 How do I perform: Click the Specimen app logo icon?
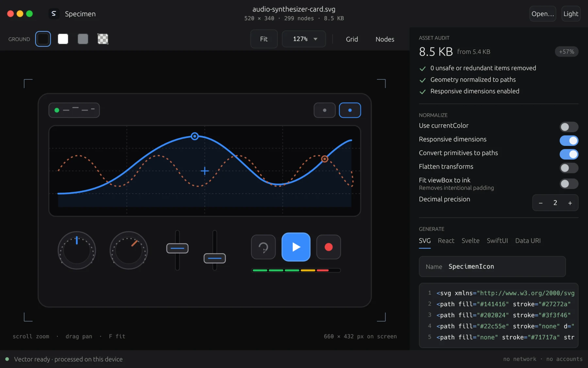54,14
